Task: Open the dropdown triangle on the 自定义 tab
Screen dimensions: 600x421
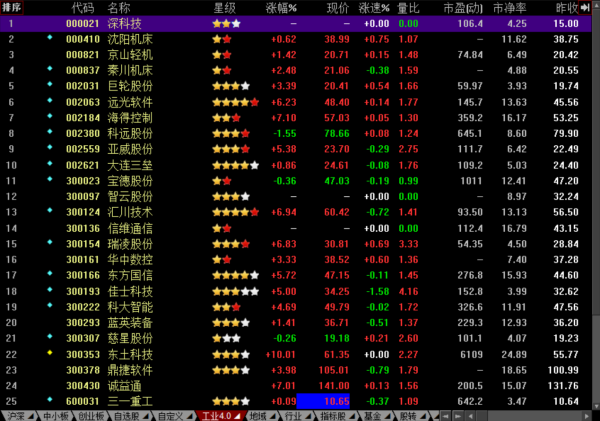Action: [190, 416]
